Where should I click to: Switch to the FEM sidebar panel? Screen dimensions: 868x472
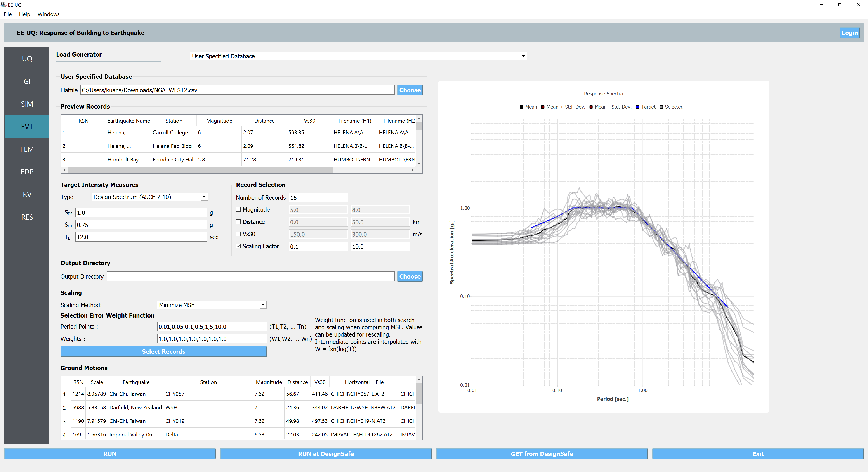coord(27,149)
